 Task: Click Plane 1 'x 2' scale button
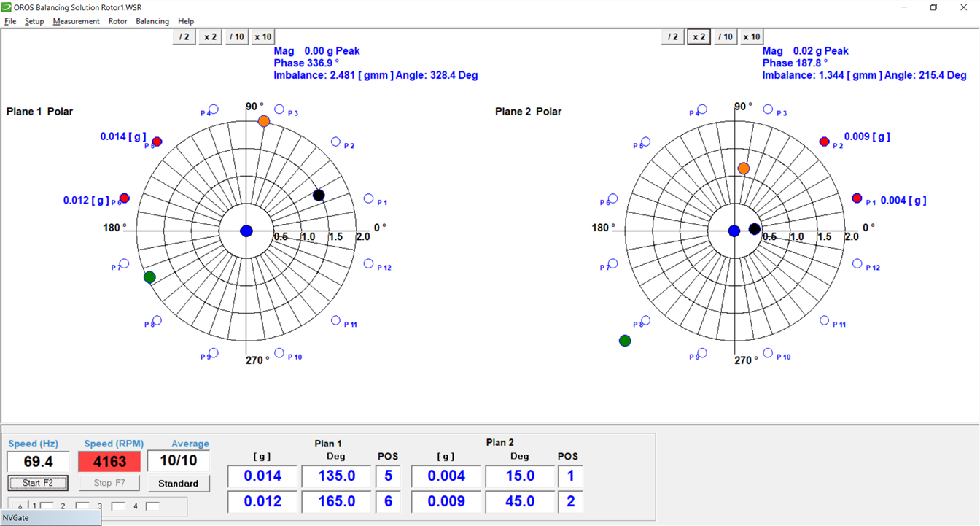click(210, 36)
